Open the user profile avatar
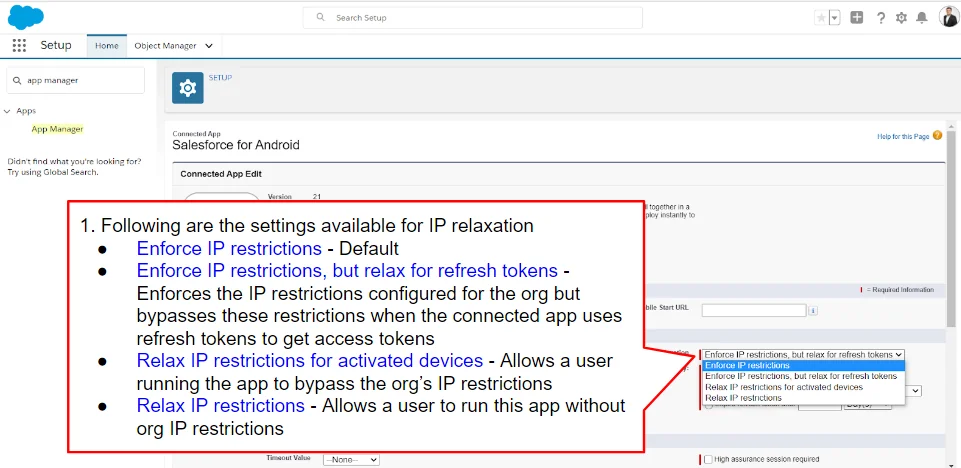The height and width of the screenshot is (468, 961). [949, 17]
